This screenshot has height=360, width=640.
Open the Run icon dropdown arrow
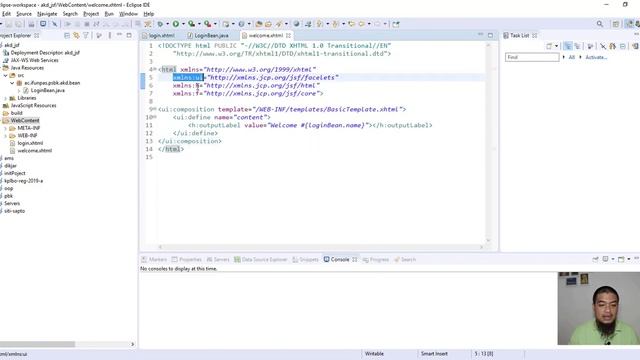[183, 24]
